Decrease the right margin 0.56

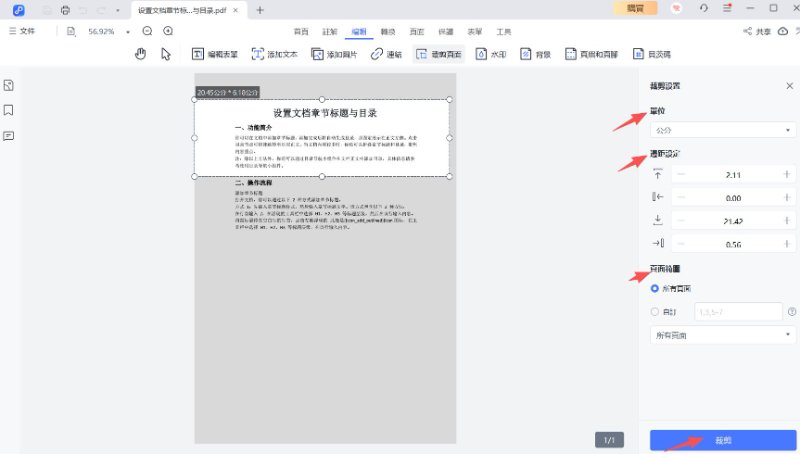(x=681, y=244)
